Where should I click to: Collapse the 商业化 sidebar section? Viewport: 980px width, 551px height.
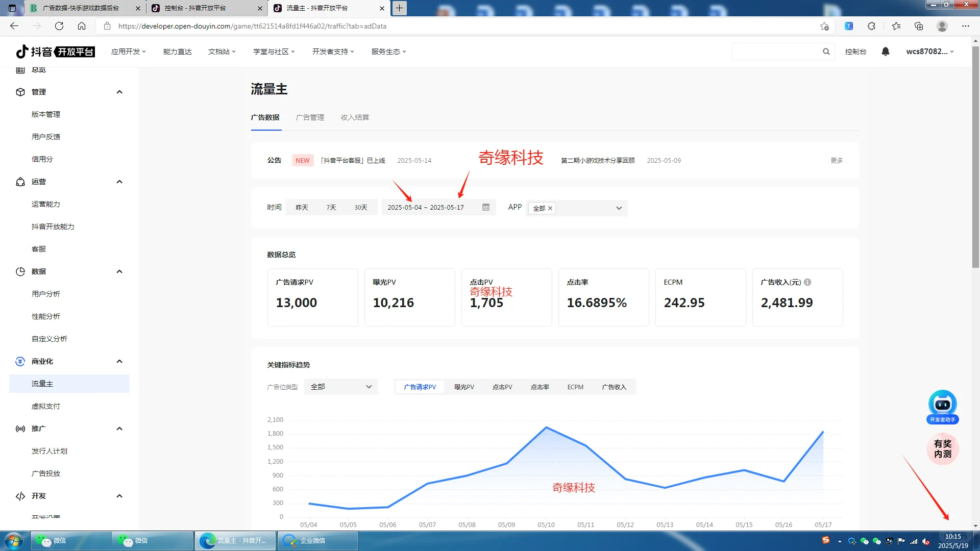(x=119, y=361)
